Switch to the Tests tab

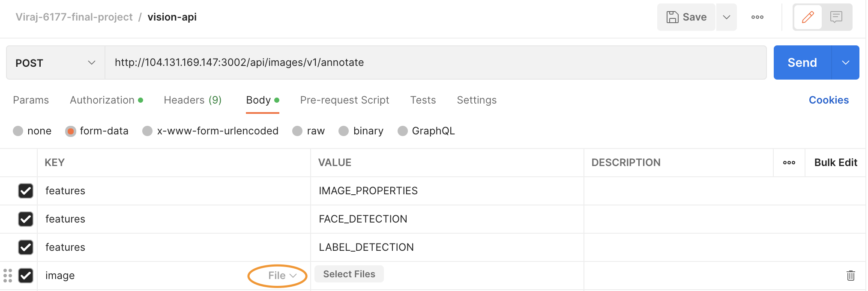click(423, 100)
